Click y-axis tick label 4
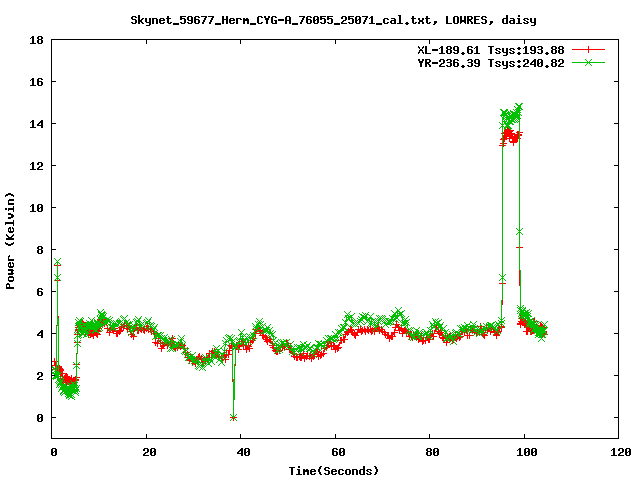 [40, 334]
